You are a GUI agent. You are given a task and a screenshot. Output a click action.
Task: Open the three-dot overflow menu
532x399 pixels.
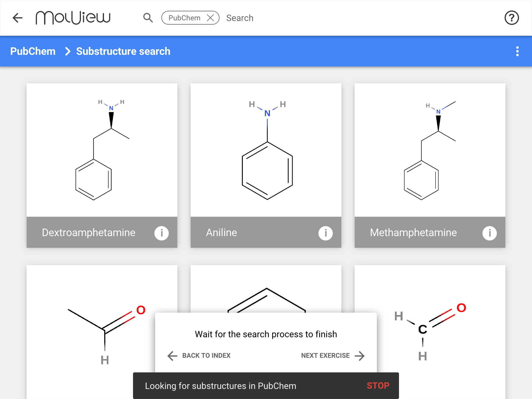517,51
